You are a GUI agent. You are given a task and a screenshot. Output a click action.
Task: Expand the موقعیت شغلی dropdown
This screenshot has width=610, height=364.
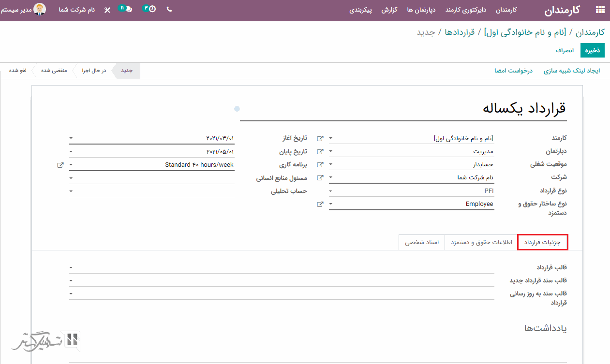tap(331, 165)
